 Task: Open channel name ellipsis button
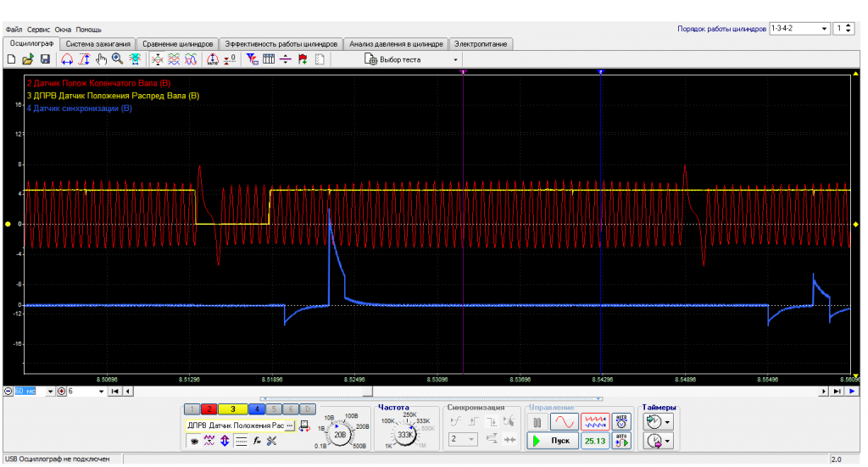click(290, 425)
